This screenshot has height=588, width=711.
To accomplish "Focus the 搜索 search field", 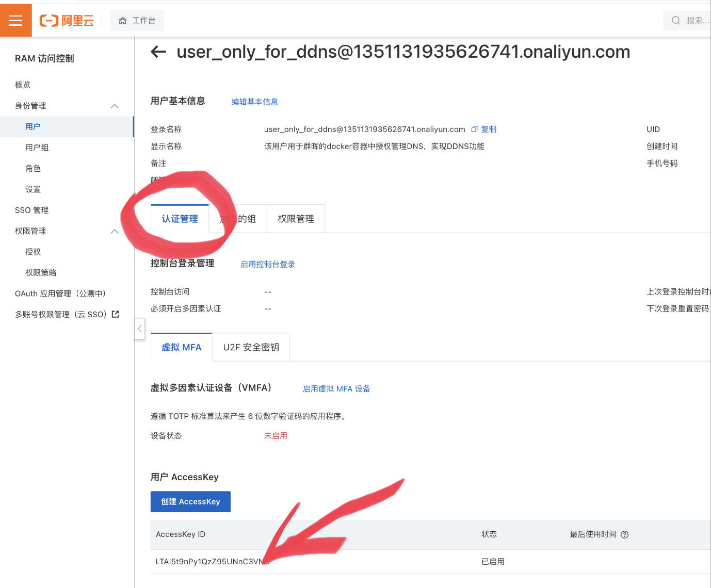I will tap(687, 21).
